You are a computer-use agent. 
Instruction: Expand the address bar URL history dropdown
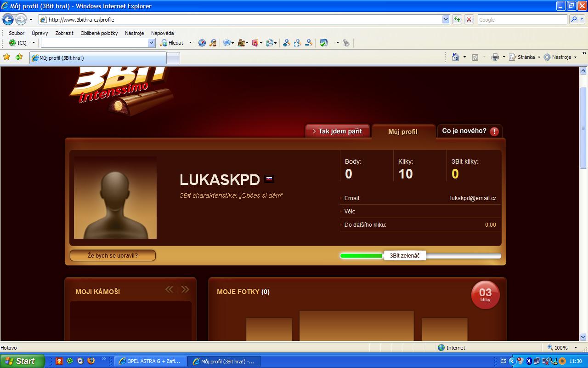446,19
